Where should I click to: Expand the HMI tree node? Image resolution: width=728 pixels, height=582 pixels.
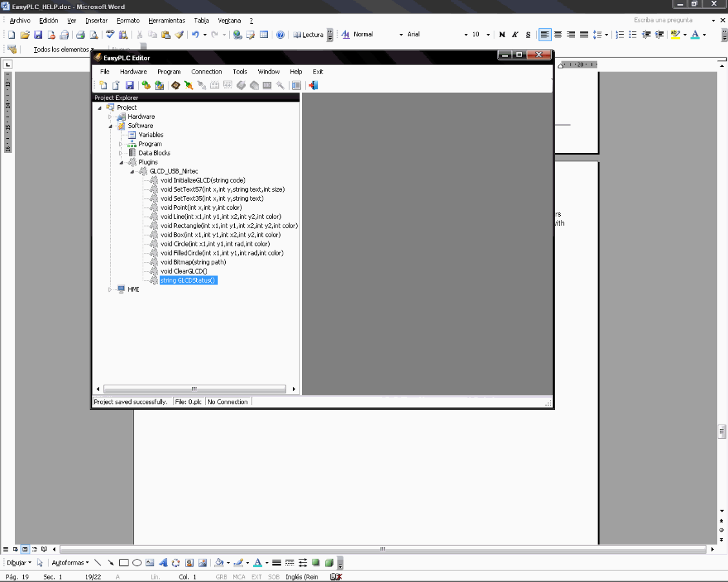pyautogui.click(x=110, y=290)
